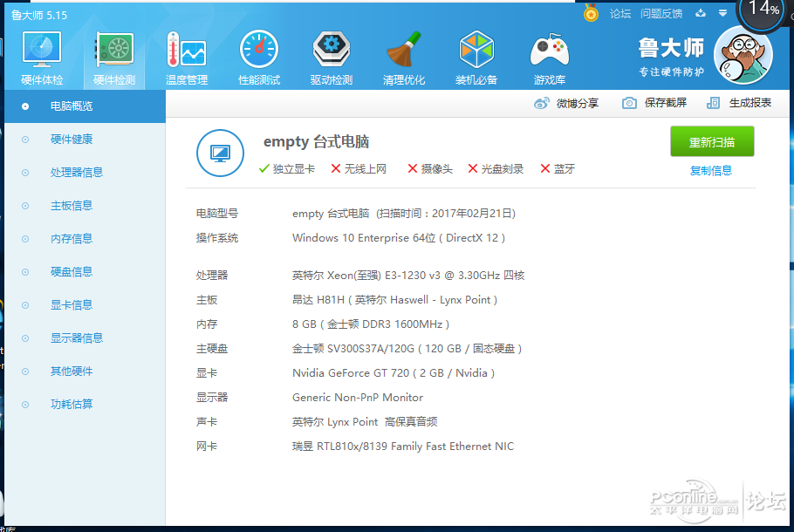Click the download tray icon in title bar

pos(701,13)
